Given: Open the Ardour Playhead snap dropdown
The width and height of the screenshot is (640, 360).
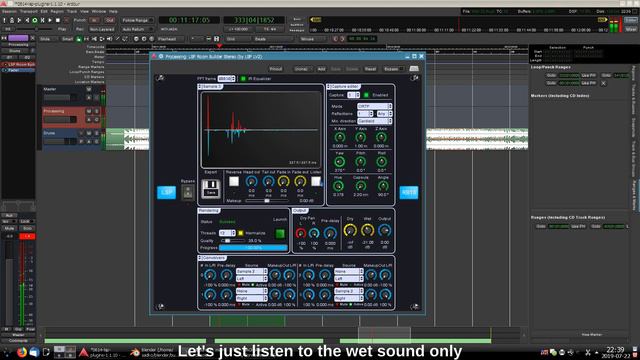Looking at the screenshot, I should 171,39.
